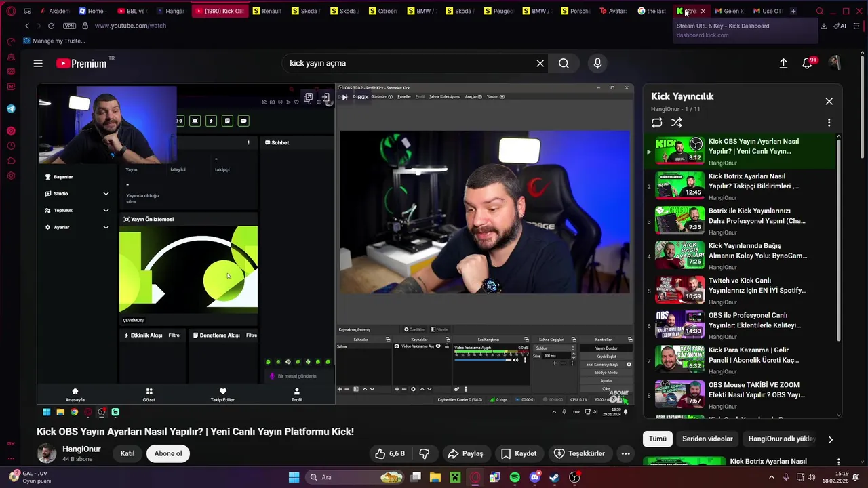Image resolution: width=868 pixels, height=488 pixels.
Task: Switch to the Akadem browser tab
Action: click(x=55, y=11)
